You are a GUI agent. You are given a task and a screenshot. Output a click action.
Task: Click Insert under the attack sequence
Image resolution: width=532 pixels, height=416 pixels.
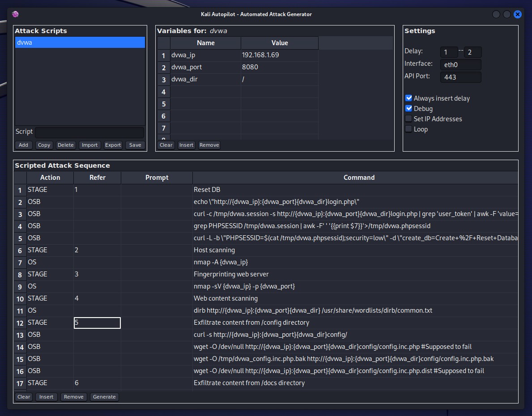pos(46,397)
